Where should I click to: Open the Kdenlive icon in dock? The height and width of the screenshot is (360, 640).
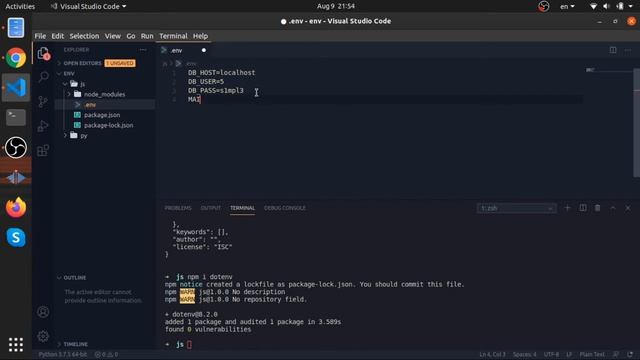16,178
